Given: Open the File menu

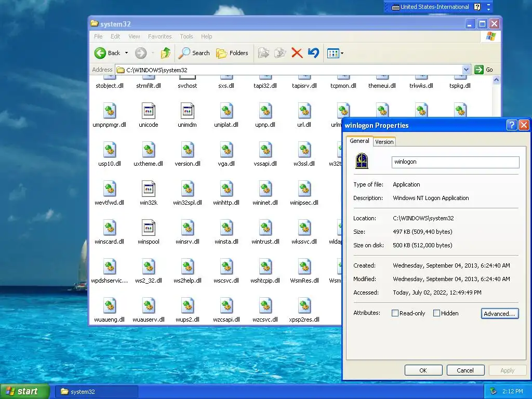Looking at the screenshot, I should click(98, 36).
